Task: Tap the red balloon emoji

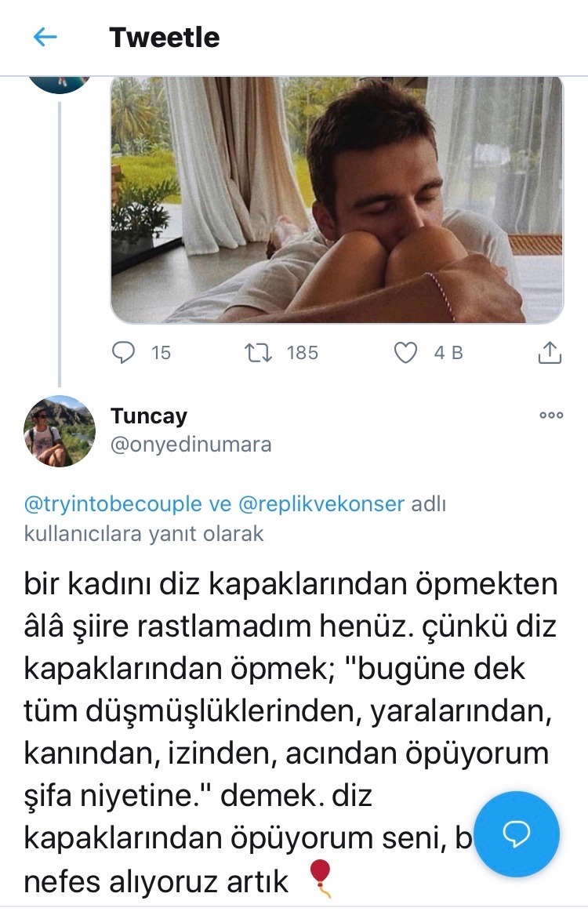Action: pyautogui.click(x=320, y=877)
